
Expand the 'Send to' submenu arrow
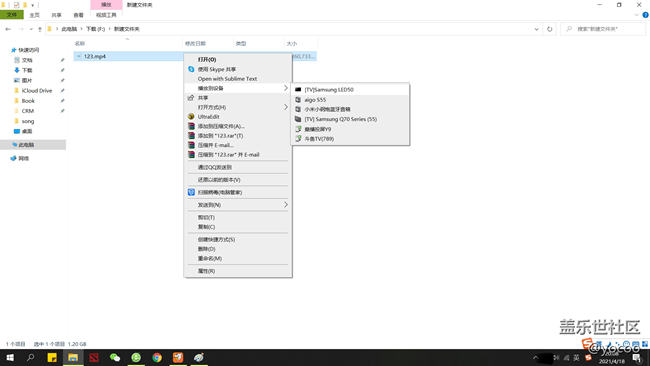286,205
